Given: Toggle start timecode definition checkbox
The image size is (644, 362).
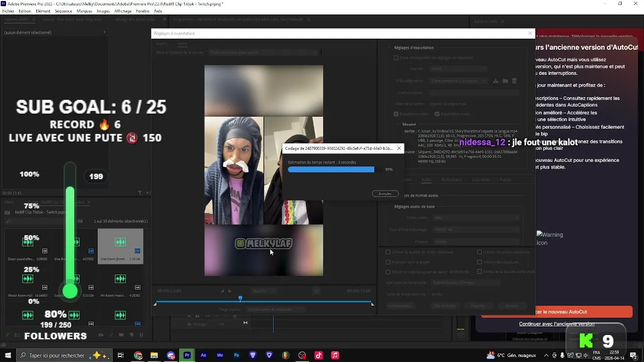Looking at the screenshot, I should pos(388,272).
